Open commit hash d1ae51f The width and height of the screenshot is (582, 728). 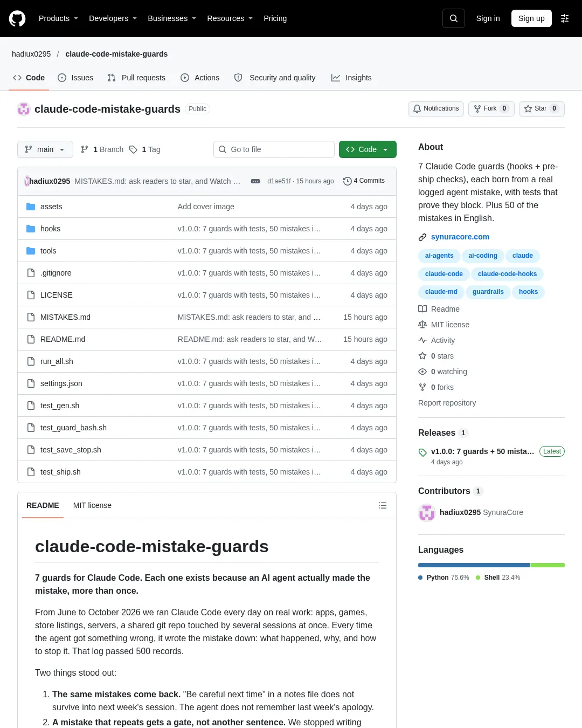point(279,181)
